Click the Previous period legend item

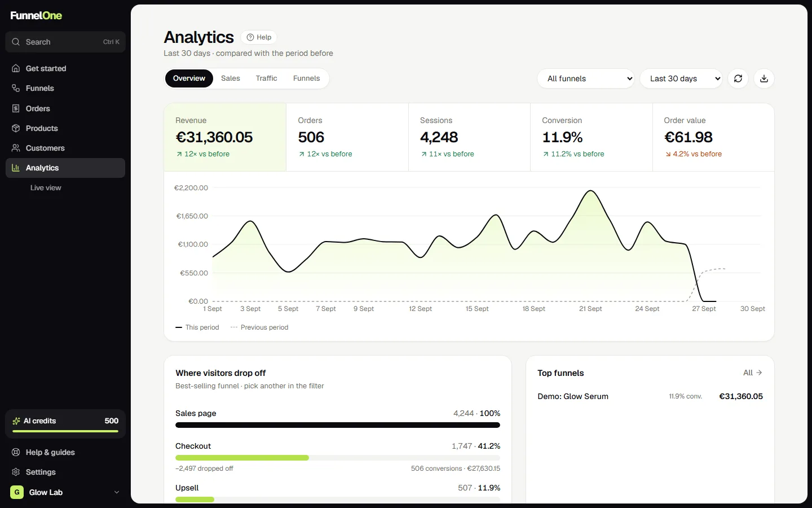click(x=259, y=327)
